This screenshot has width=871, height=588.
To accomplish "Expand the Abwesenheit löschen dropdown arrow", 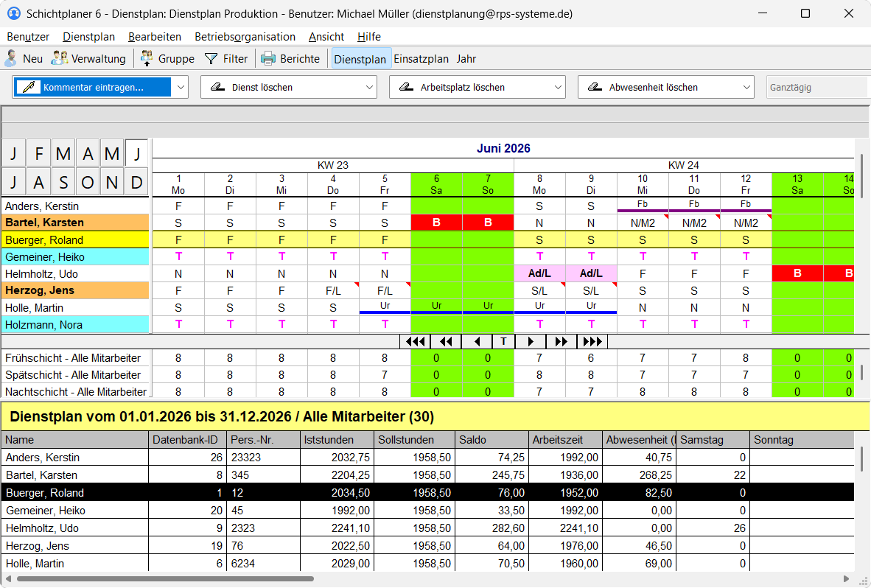I will (746, 87).
